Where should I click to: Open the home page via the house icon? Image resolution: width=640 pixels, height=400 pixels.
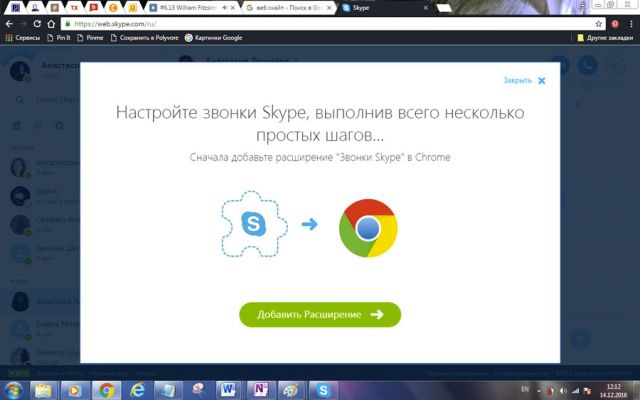click(51, 24)
